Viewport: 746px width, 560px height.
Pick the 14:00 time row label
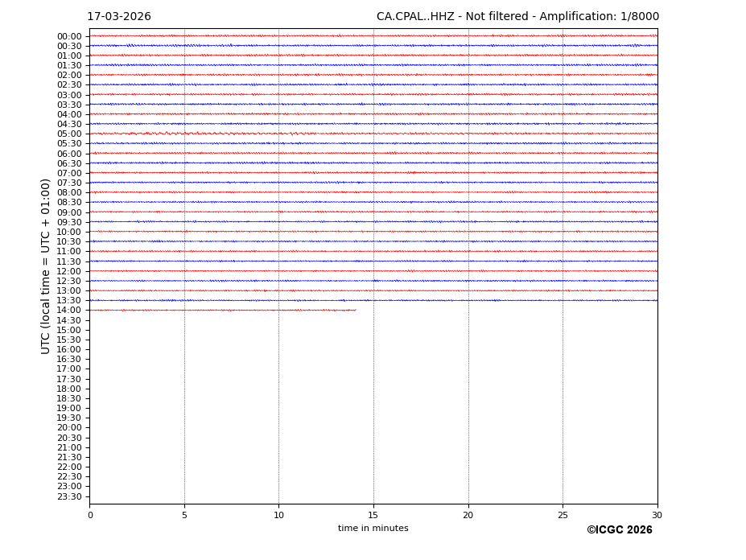click(69, 311)
